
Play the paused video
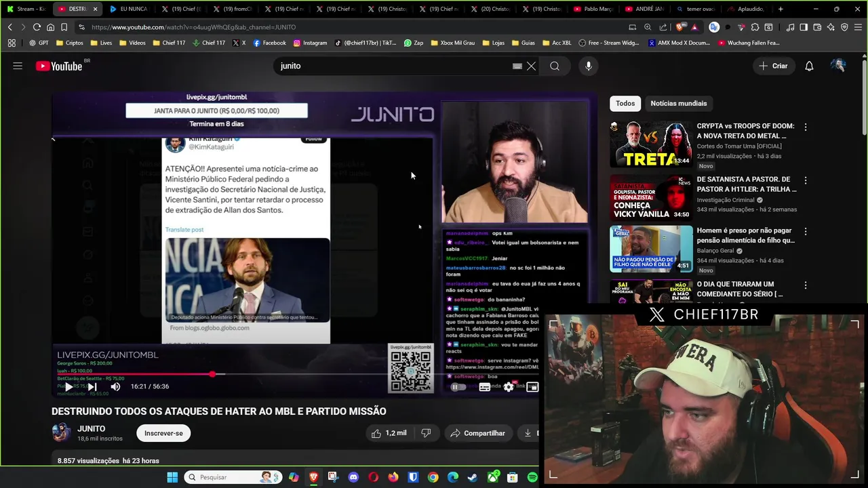(x=69, y=386)
